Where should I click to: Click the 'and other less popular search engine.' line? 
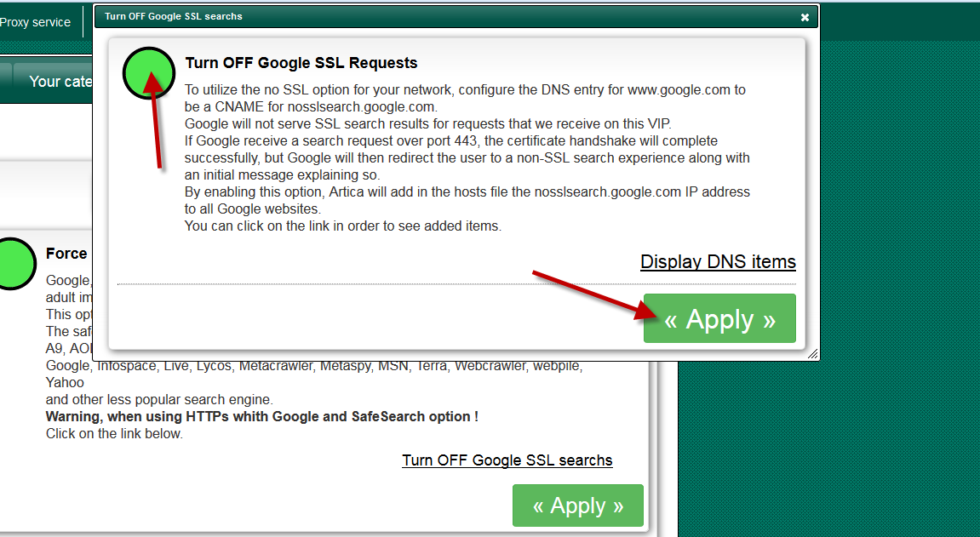pos(159,400)
